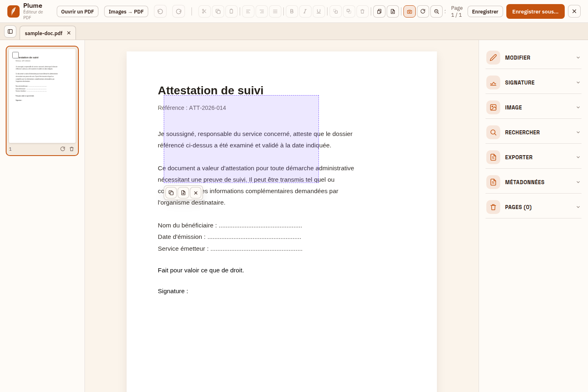The image size is (588, 392).
Task: Toggle italic formatting
Action: [305, 11]
